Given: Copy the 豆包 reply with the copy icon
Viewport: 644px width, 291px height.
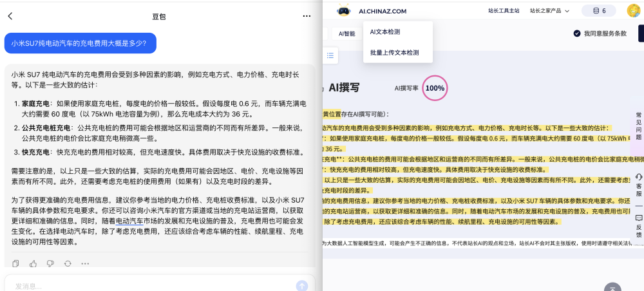Looking at the screenshot, I should pos(15,263).
